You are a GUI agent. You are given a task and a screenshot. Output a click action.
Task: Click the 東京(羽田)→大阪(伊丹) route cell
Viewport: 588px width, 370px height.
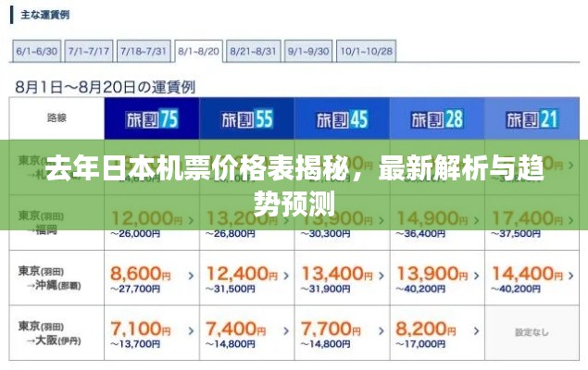pyautogui.click(x=56, y=333)
